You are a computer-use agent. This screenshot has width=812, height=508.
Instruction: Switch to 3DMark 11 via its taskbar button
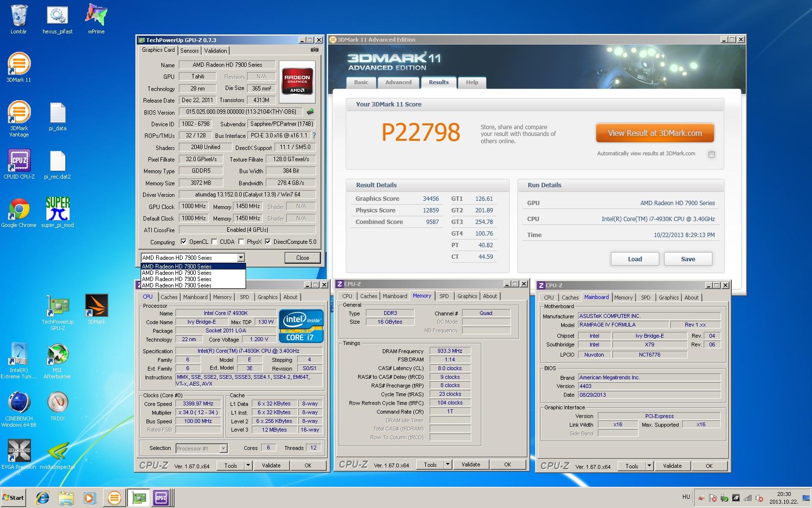[x=114, y=497]
